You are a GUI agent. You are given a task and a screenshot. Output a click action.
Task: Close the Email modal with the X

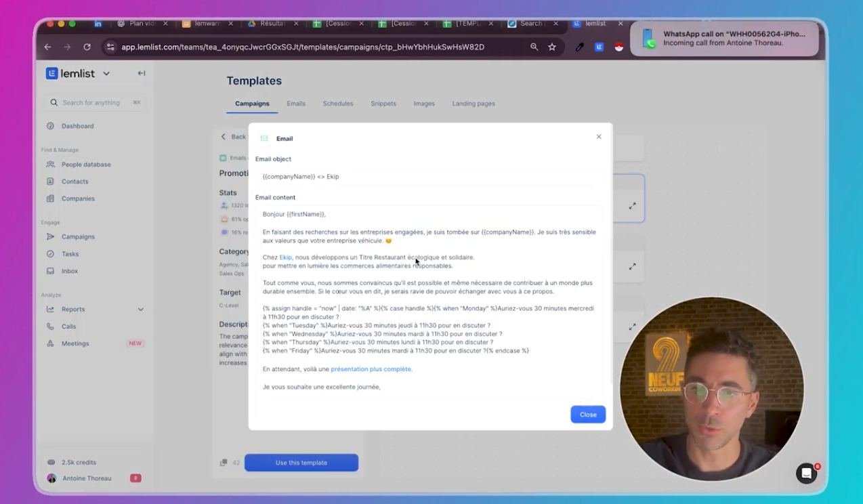[x=599, y=137]
